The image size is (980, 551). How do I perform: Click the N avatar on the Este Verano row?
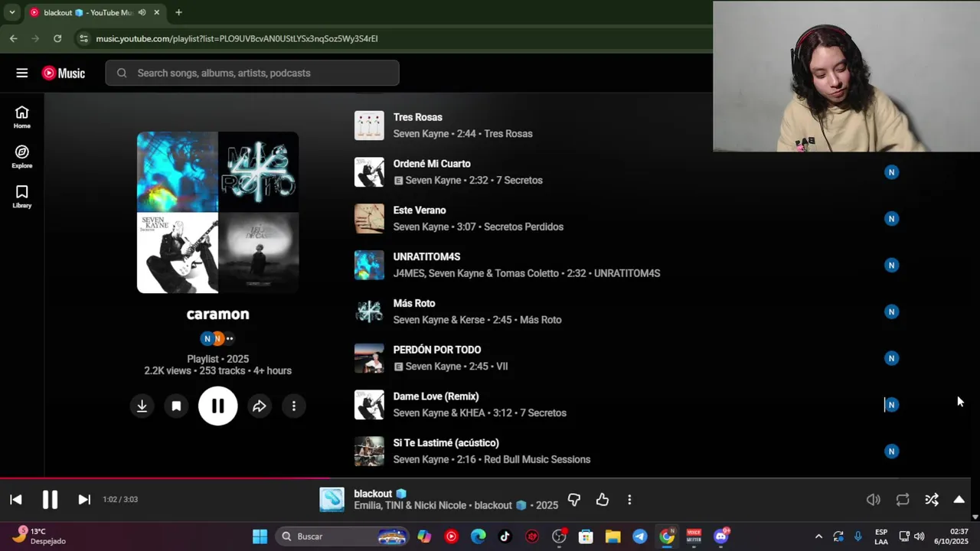tap(891, 219)
